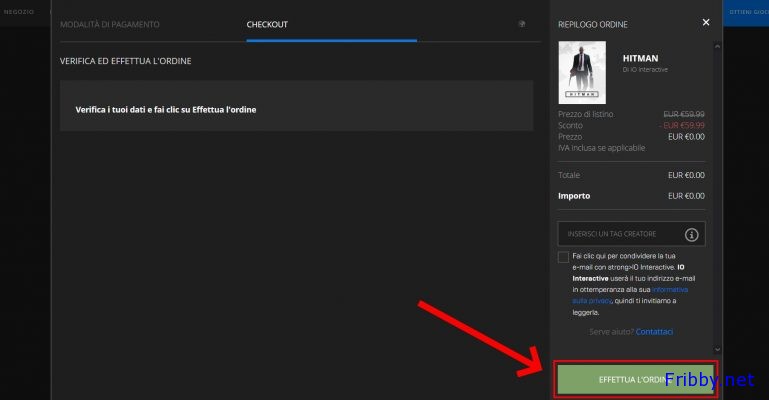The image size is (769, 400).
Task: Switch to Modalità di pagamento tab
Action: click(109, 23)
